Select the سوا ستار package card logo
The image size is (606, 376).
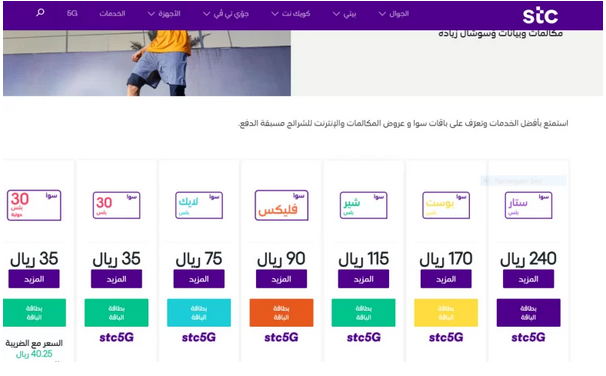[528, 205]
